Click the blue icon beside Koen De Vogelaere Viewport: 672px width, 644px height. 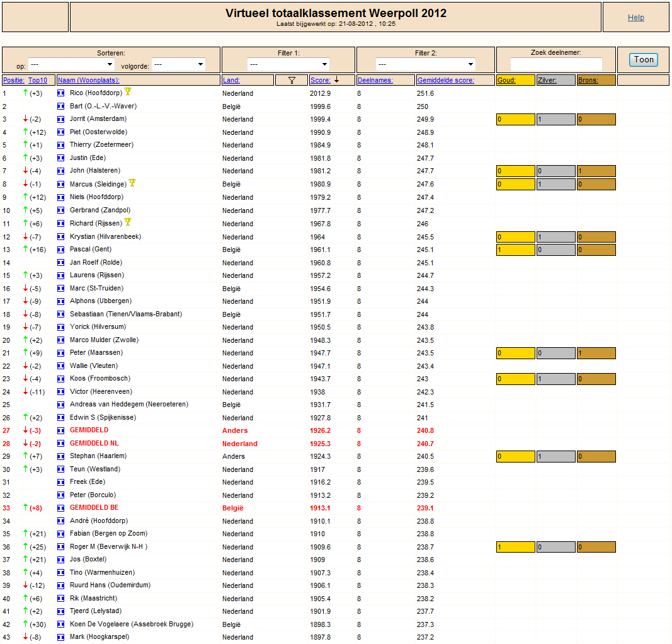(x=61, y=624)
